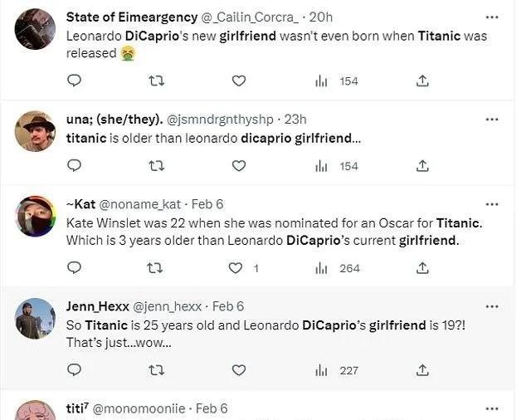The width and height of the screenshot is (526, 420).
Task: Open Jenn_Hexx's profile avatar
Action: (35, 318)
